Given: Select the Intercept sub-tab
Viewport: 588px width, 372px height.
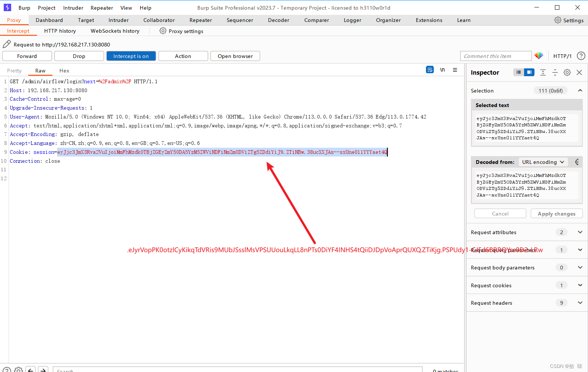Looking at the screenshot, I should tap(18, 31).
